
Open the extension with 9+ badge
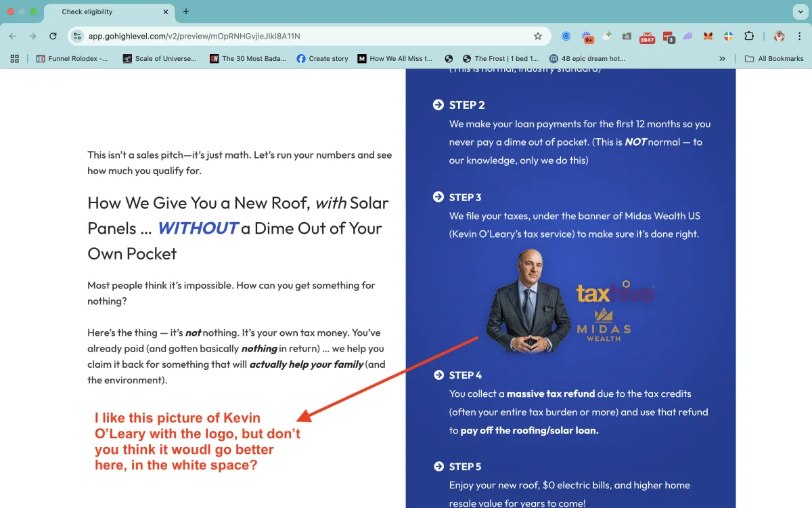pyautogui.click(x=587, y=36)
